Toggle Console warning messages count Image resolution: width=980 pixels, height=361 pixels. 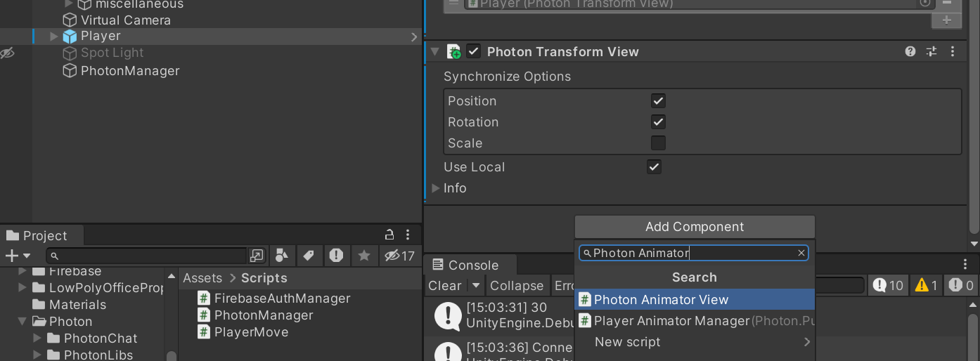tap(926, 285)
